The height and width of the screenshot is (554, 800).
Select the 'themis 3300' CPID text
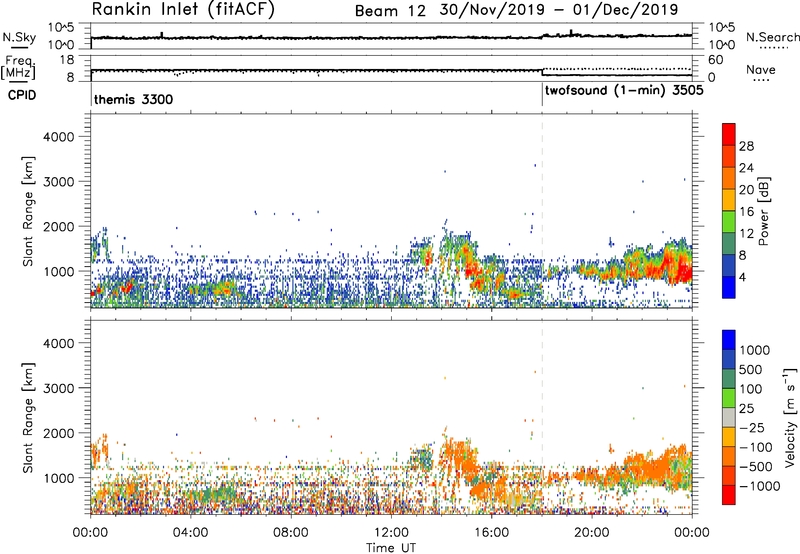coord(133,99)
